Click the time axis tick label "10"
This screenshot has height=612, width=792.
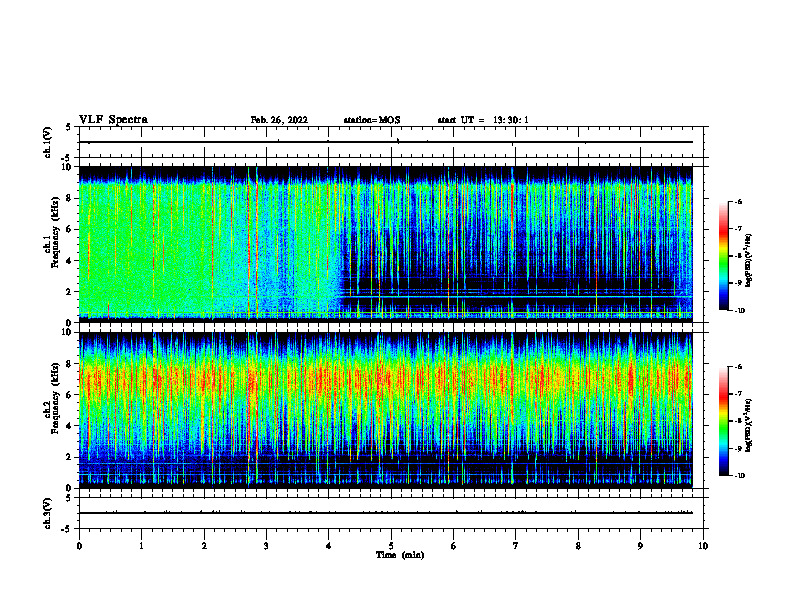click(703, 546)
